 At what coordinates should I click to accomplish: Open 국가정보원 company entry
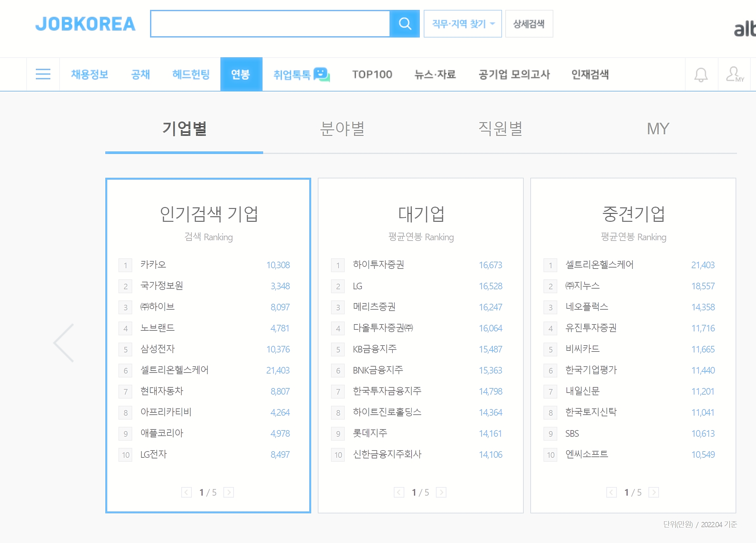(162, 286)
